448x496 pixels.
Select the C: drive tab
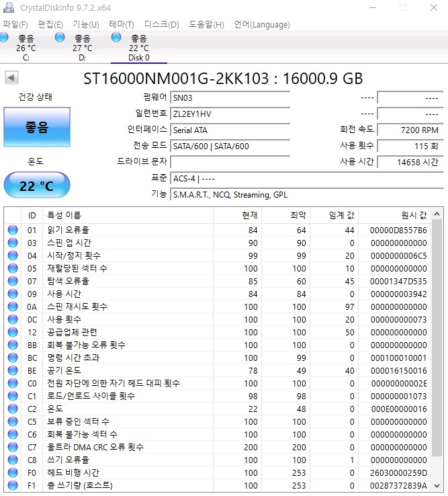click(26, 48)
